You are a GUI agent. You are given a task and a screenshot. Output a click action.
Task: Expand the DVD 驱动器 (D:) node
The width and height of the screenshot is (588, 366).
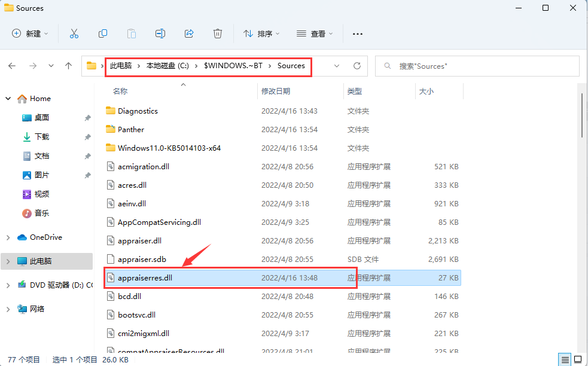(x=8, y=285)
